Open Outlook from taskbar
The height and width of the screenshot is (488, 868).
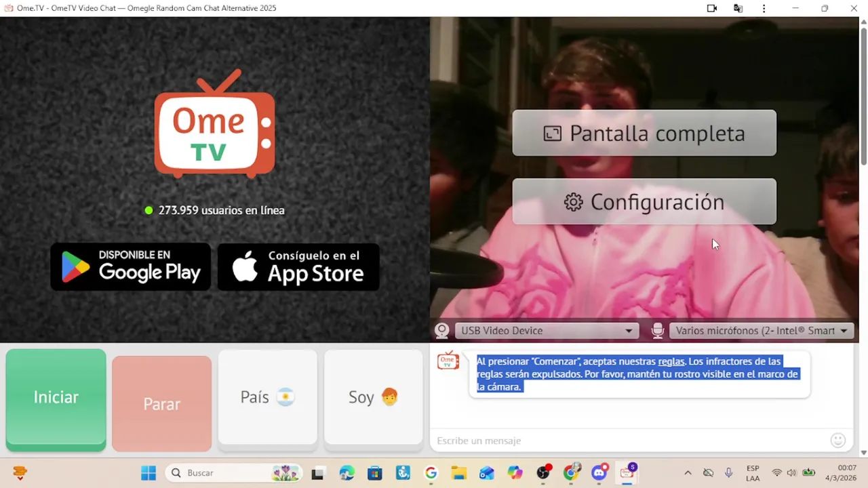[487, 473]
